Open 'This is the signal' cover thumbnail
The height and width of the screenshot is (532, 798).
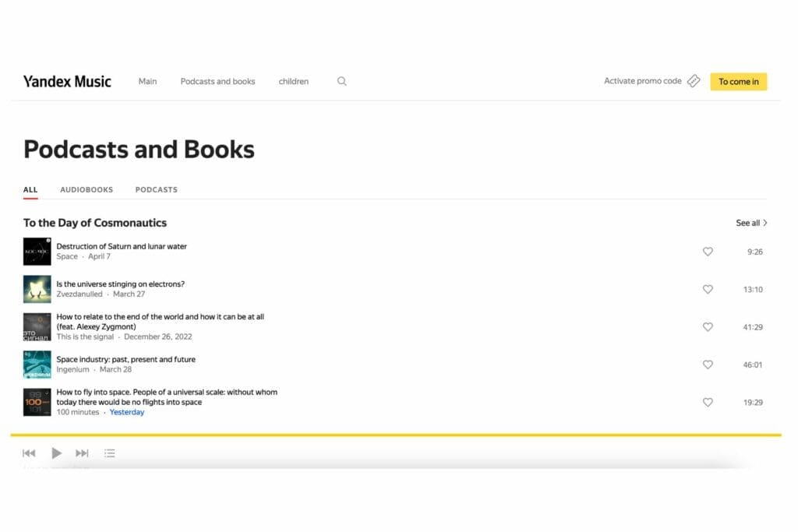tap(37, 326)
